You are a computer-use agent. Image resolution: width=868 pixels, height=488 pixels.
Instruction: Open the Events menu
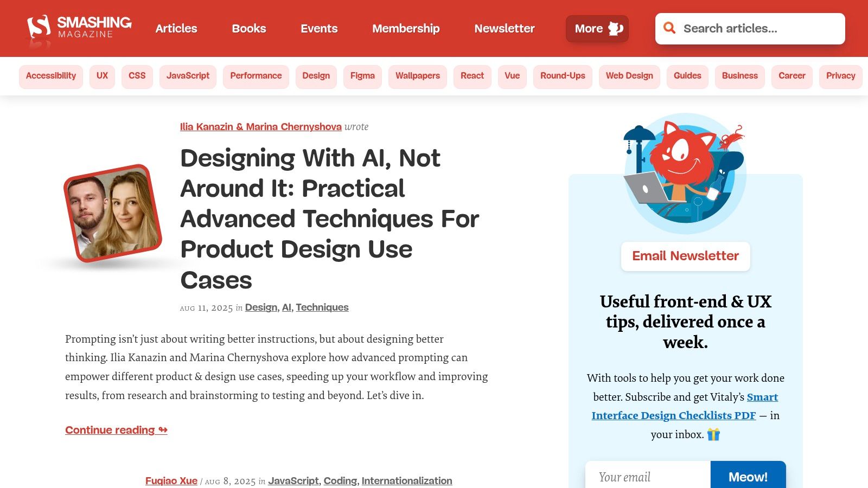click(319, 28)
